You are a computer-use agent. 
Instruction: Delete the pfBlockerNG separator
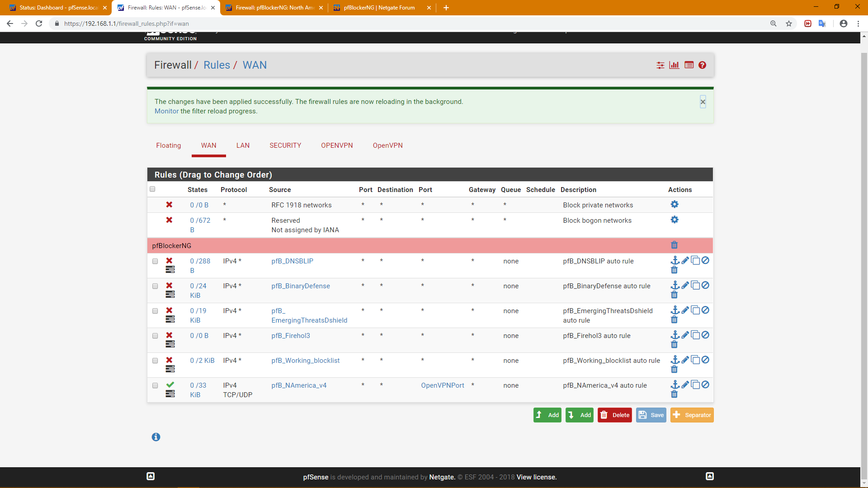click(674, 245)
